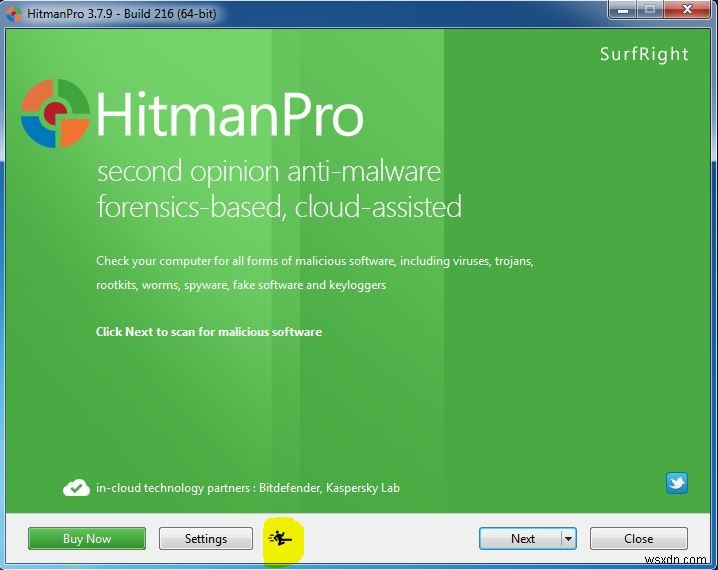This screenshot has height=570, width=718.
Task: Click the cloud checkmark icon
Action: (x=76, y=488)
